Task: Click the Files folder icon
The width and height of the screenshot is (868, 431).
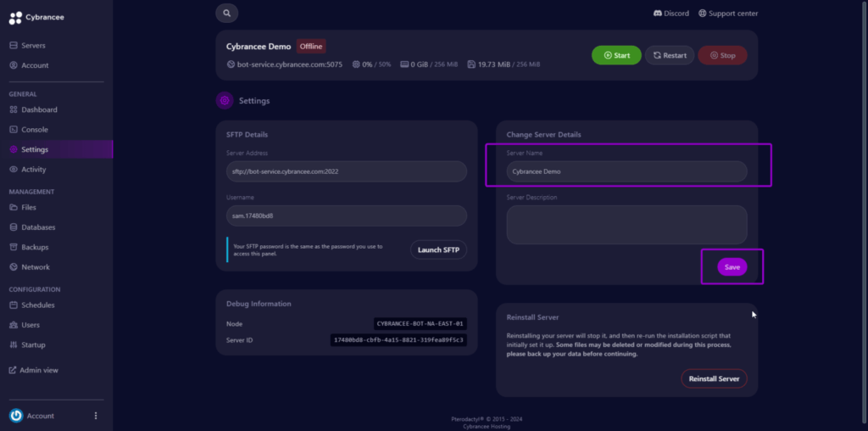Action: click(14, 207)
